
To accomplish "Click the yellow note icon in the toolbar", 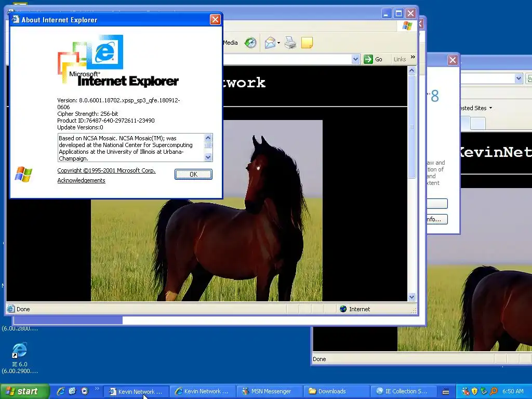I will coord(307,43).
